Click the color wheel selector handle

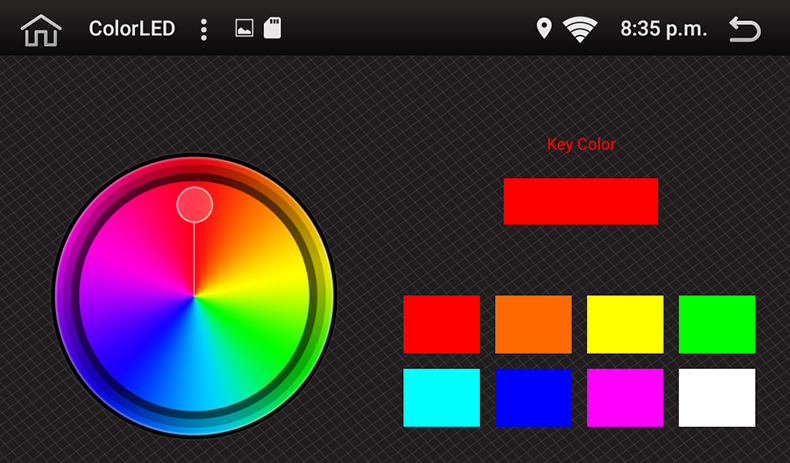[x=195, y=204]
